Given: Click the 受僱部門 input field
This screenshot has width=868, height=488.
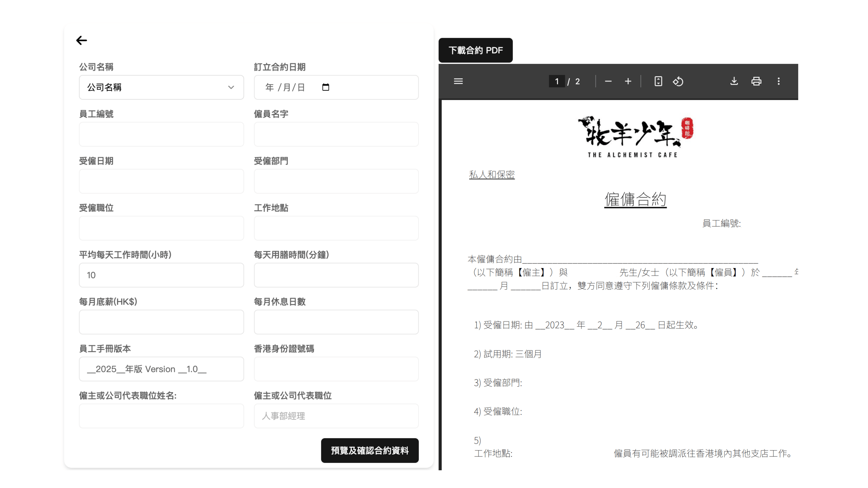Looking at the screenshot, I should pyautogui.click(x=336, y=181).
